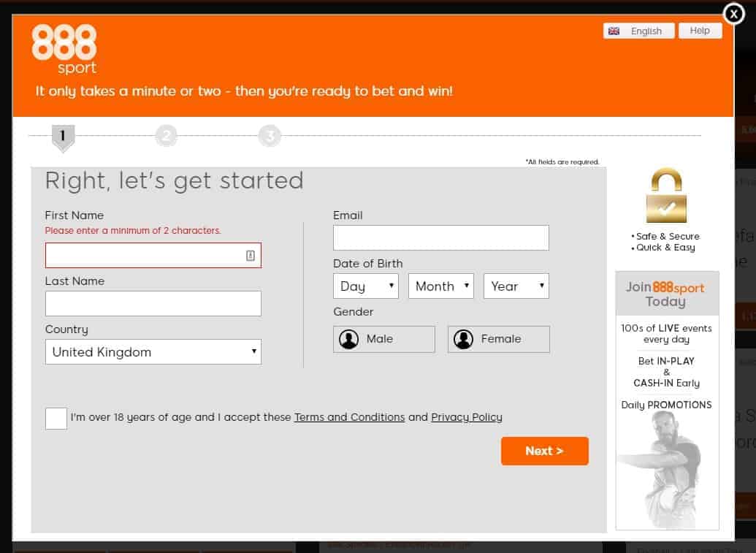Click the Female avatar icon
Image resolution: width=756 pixels, height=553 pixels.
(463, 339)
